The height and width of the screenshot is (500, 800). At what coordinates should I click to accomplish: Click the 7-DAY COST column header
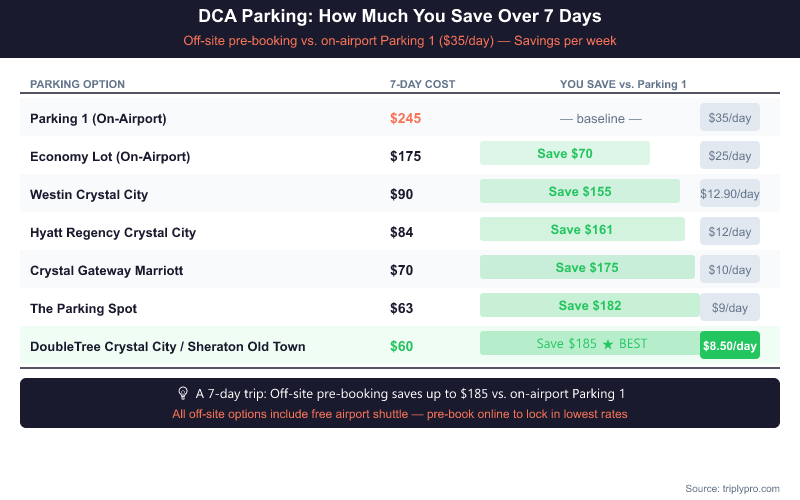422,84
